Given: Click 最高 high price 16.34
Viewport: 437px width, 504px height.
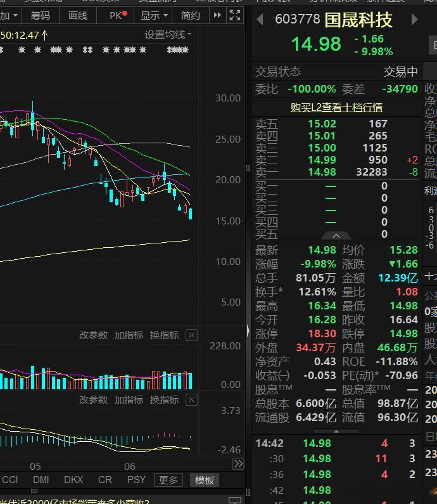Looking at the screenshot, I should pos(322,306).
